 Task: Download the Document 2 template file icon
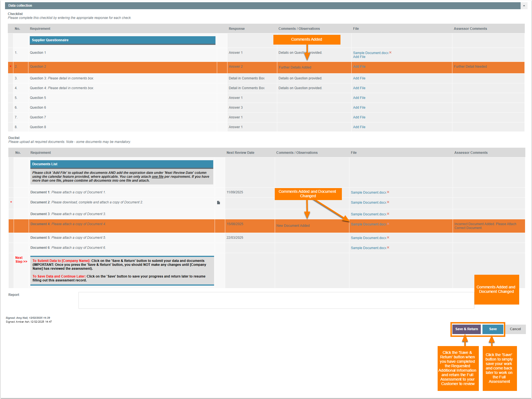pyautogui.click(x=219, y=203)
